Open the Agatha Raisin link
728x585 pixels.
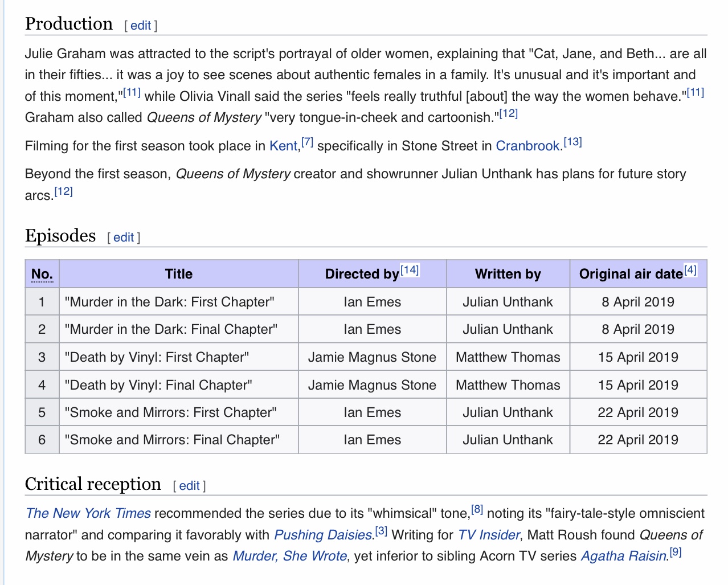[623, 556]
